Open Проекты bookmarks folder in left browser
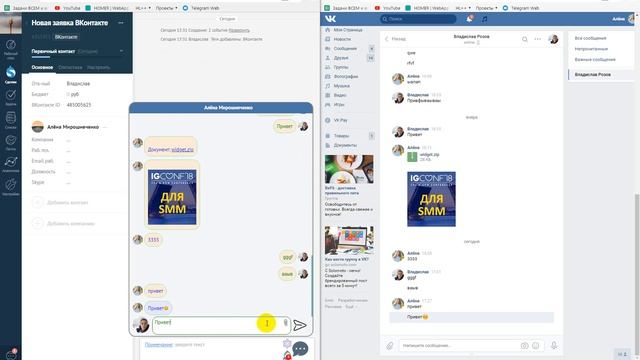The width and height of the screenshot is (640, 360). 166,8
